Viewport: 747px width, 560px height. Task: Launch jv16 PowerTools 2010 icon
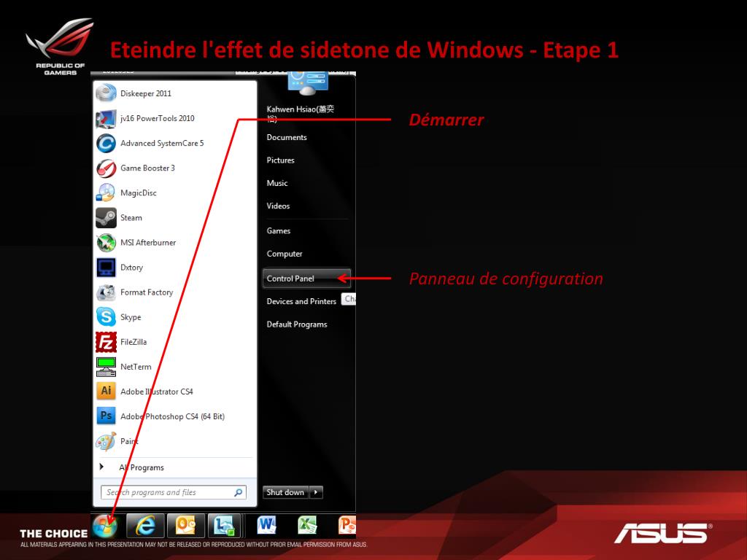[106, 118]
